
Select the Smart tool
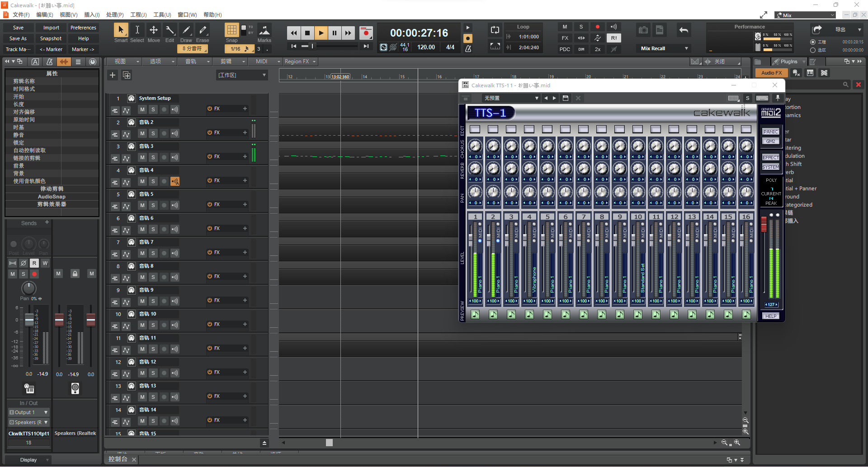click(120, 30)
